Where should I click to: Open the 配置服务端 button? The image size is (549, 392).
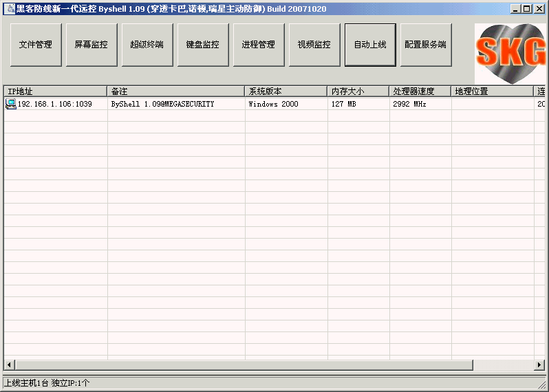coord(426,45)
